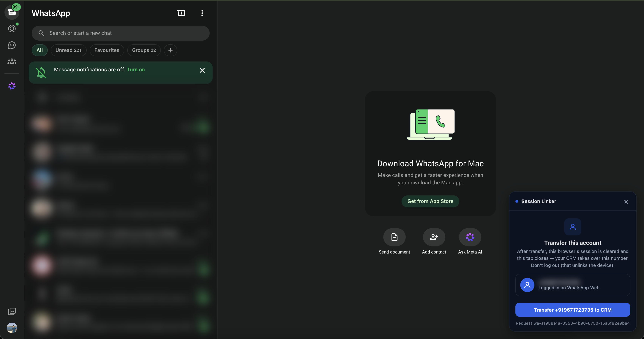
Task: Switch to the Groups 22 filter
Action: click(x=144, y=50)
